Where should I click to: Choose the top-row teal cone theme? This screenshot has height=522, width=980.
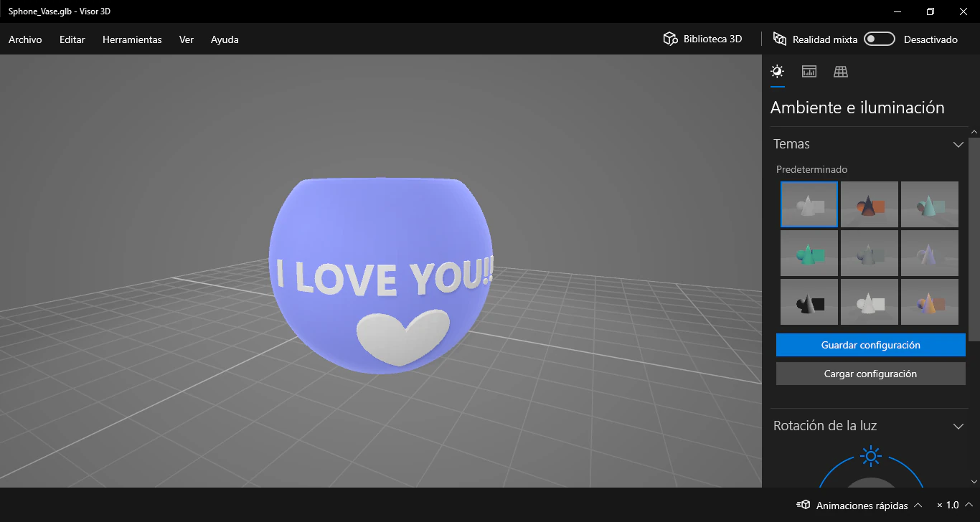[x=930, y=204]
